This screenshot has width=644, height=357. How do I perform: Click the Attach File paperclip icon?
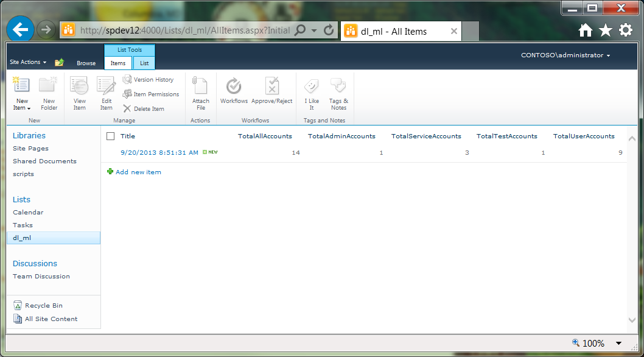(200, 85)
